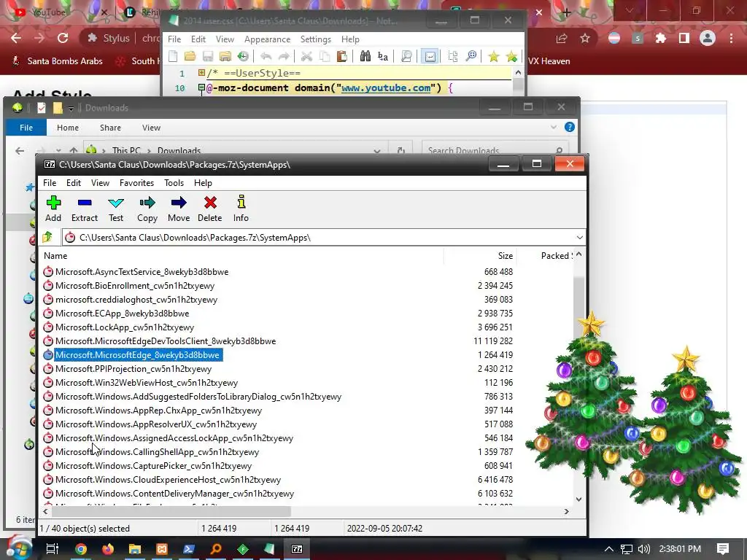The height and width of the screenshot is (560, 747).
Task: Show hidden system tray icons
Action: point(609,549)
